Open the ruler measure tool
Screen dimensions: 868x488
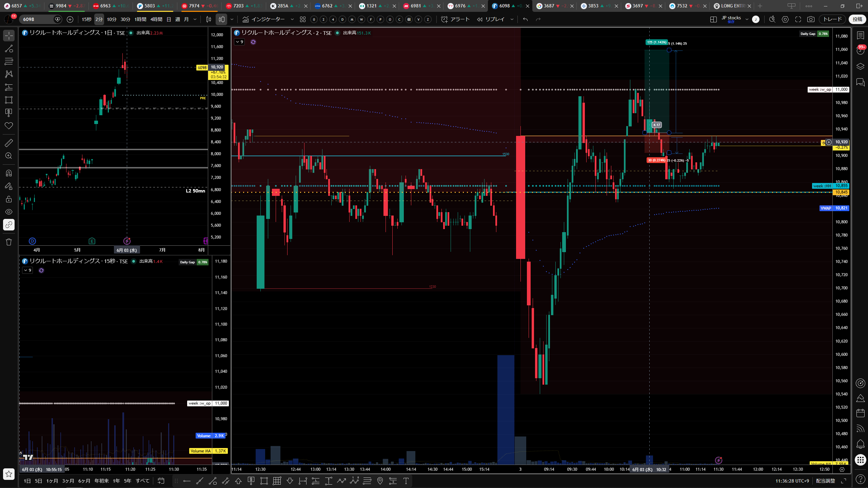point(9,143)
